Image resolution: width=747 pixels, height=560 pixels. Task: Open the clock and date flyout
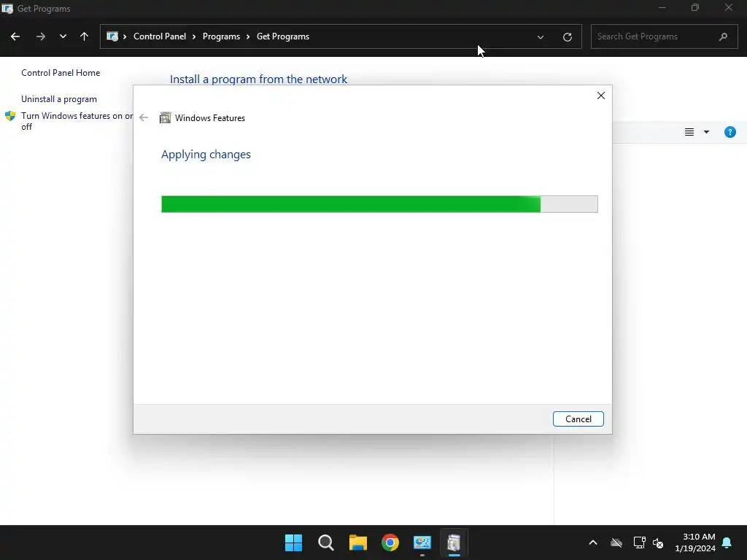click(695, 542)
